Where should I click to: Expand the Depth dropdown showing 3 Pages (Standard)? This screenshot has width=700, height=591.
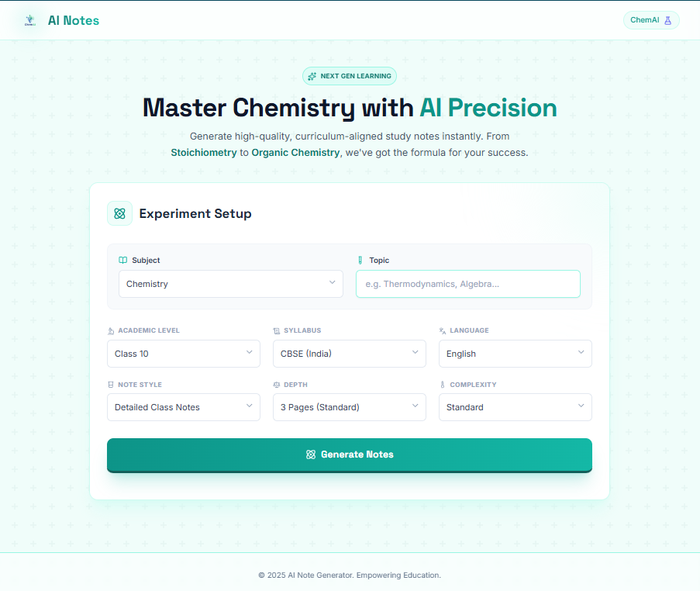tap(349, 406)
